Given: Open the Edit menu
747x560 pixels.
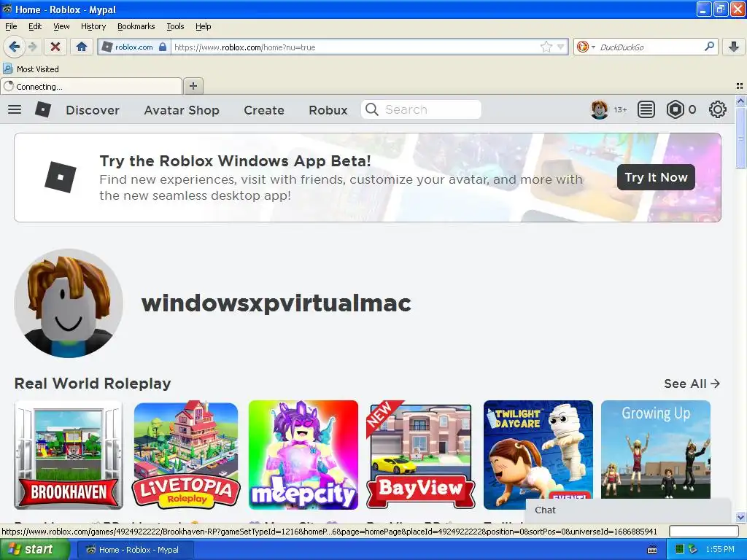Looking at the screenshot, I should coord(35,26).
